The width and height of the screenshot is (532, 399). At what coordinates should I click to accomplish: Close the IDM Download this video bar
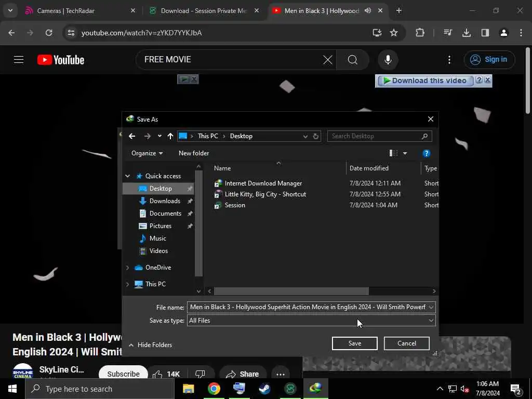487,80
